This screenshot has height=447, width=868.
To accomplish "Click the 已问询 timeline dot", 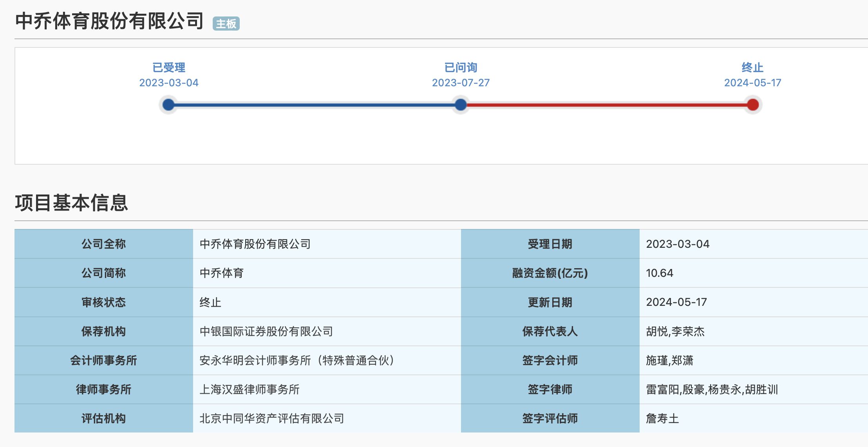I will pos(461,105).
